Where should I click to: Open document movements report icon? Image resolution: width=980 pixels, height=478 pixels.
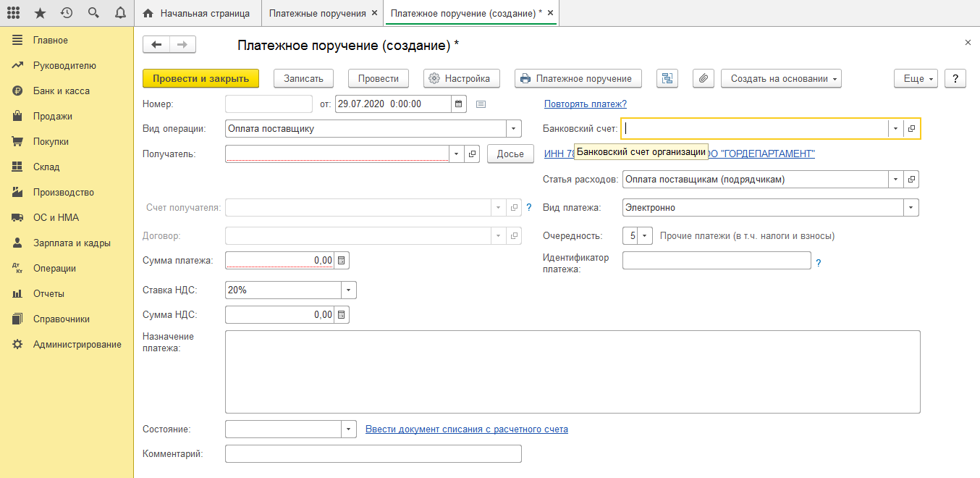point(667,78)
